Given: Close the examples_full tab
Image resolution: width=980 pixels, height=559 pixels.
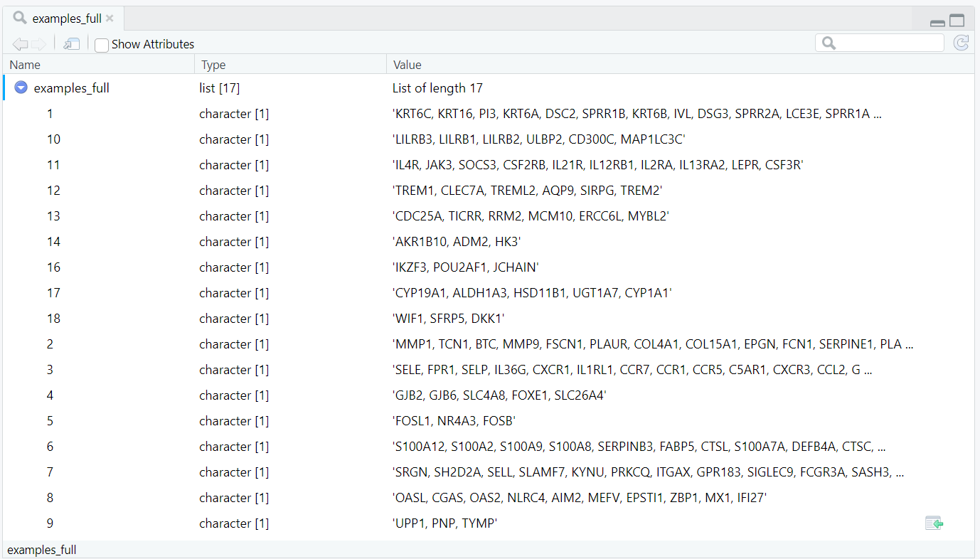Looking at the screenshot, I should click(x=110, y=18).
